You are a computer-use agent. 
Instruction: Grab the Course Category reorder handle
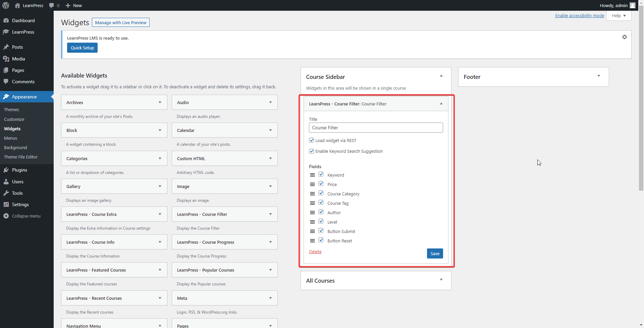(312, 194)
